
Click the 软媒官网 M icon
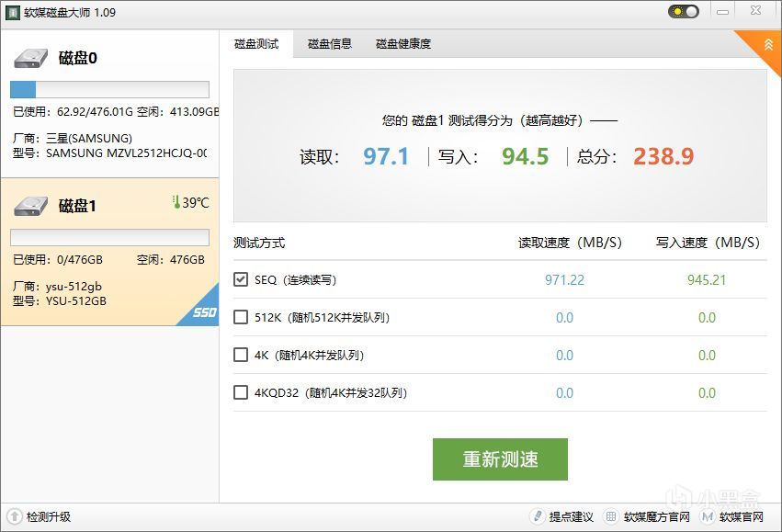click(708, 517)
